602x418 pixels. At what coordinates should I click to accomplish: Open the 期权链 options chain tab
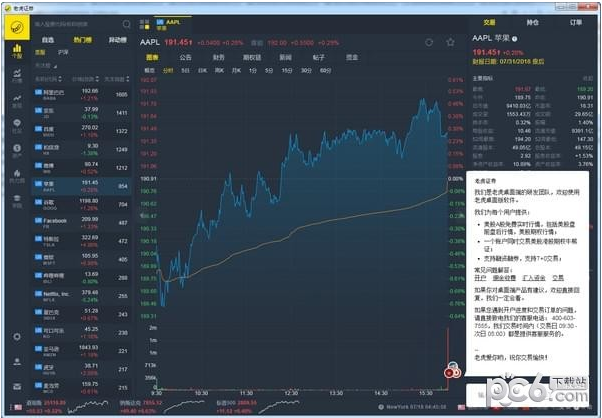(x=252, y=58)
